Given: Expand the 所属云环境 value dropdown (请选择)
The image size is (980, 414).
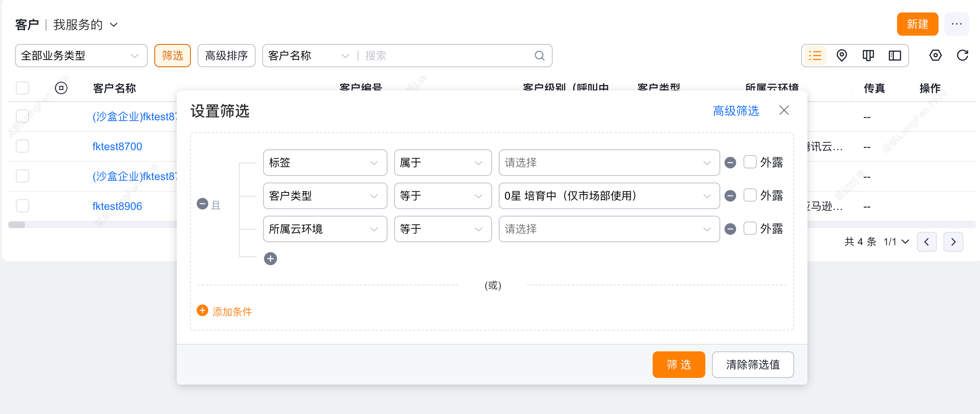Looking at the screenshot, I should click(x=609, y=229).
